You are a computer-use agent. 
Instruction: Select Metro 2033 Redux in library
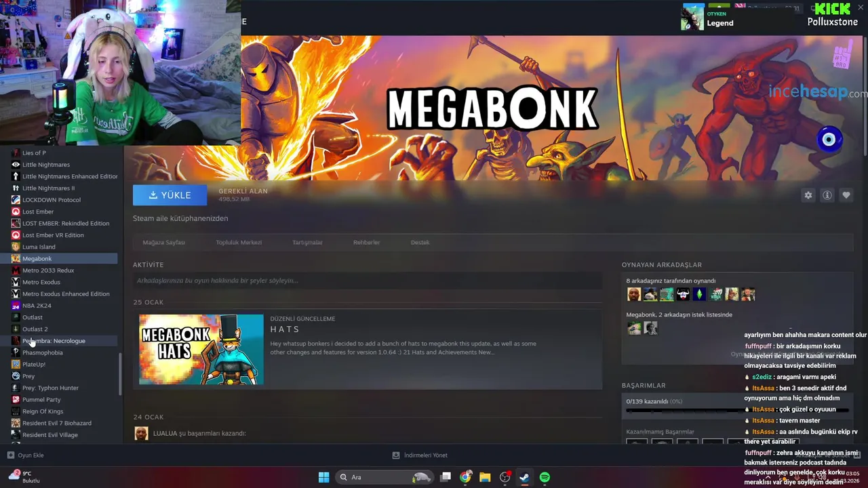[48, 270]
